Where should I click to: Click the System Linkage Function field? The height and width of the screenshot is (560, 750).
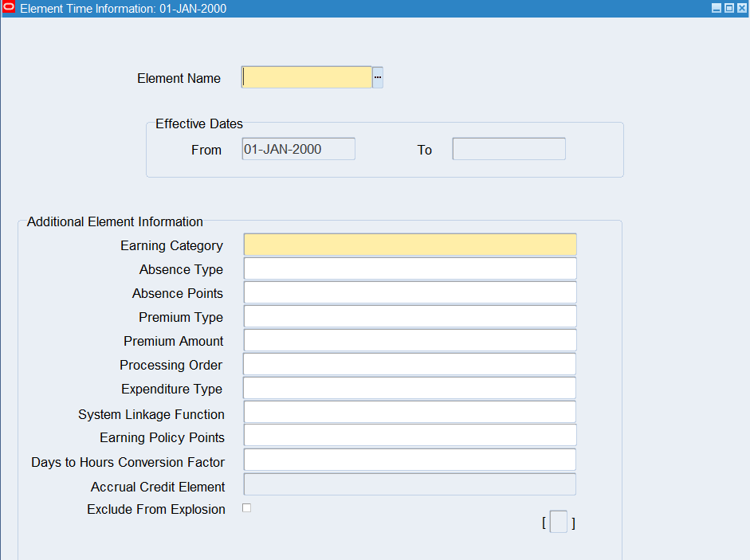tap(410, 412)
